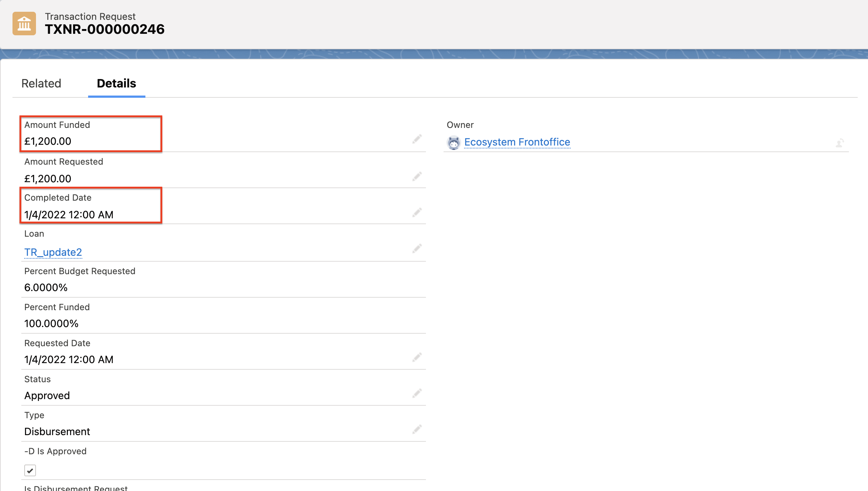Viewport: 868px width, 491px height.
Task: Click the Completed Date value 1/4/2022
Action: (x=69, y=215)
